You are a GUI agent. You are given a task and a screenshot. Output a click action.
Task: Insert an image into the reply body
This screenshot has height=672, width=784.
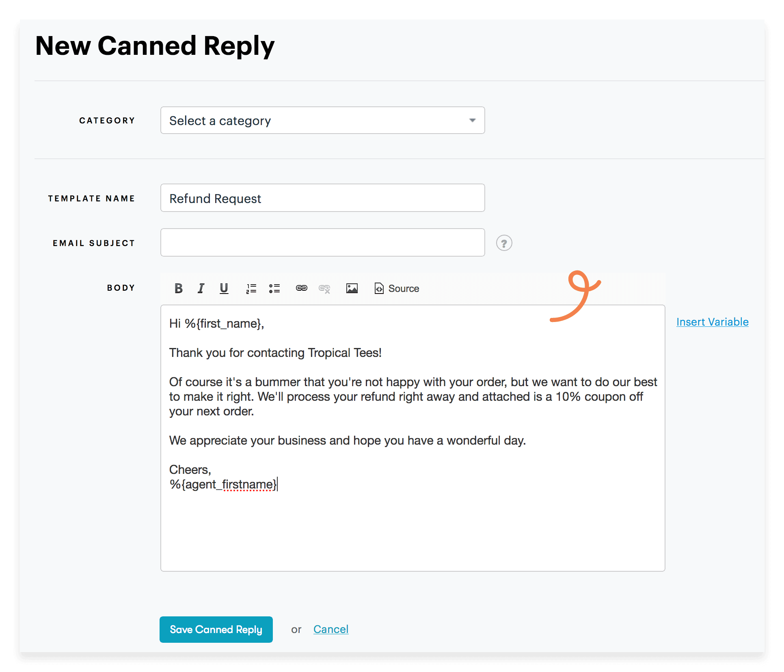pos(352,288)
